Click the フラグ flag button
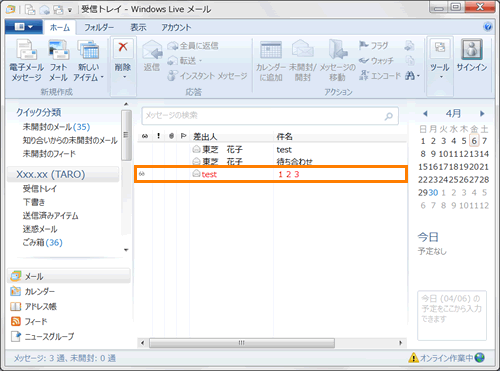The height and width of the screenshot is (371, 500). 374,45
